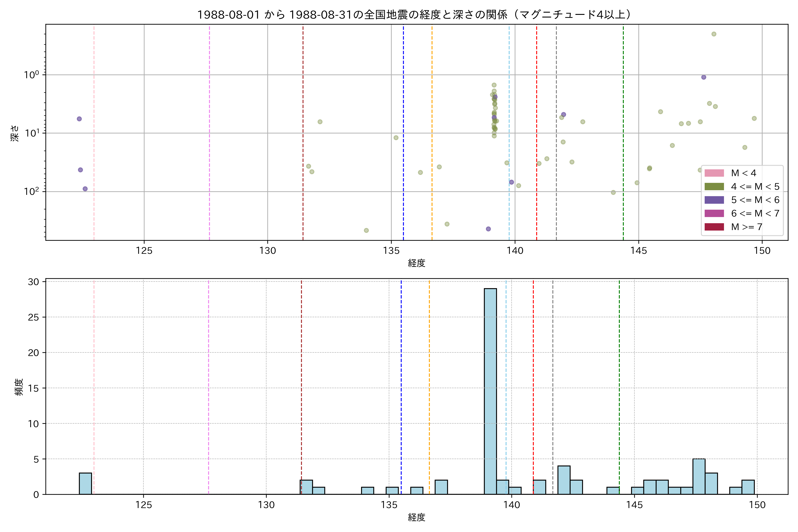Viewport: 798px width, 532px height.
Task: Click the histogram bar of height five near 147.5
Action: pos(699,477)
